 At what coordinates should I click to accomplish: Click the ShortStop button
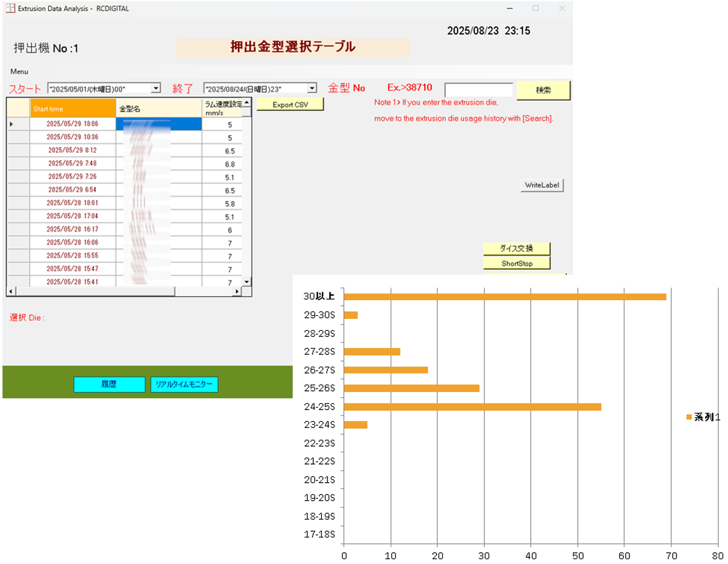point(517,263)
